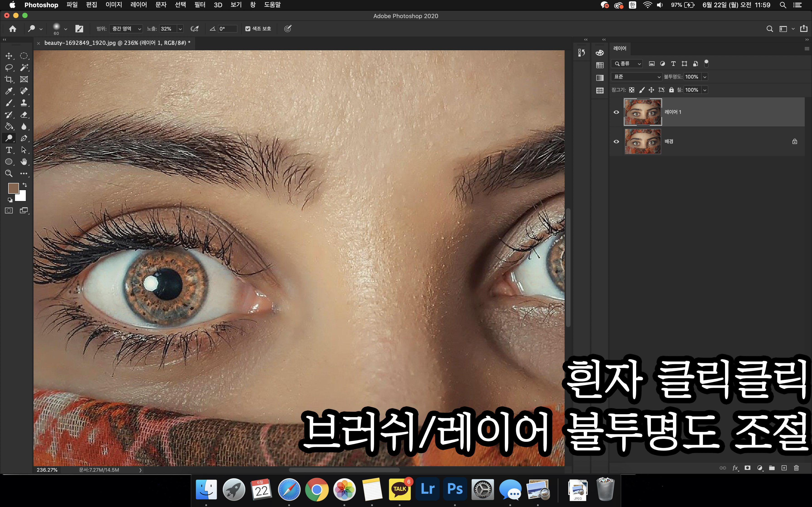Create a new layer with the plus icon
812x507 pixels.
tap(784, 468)
